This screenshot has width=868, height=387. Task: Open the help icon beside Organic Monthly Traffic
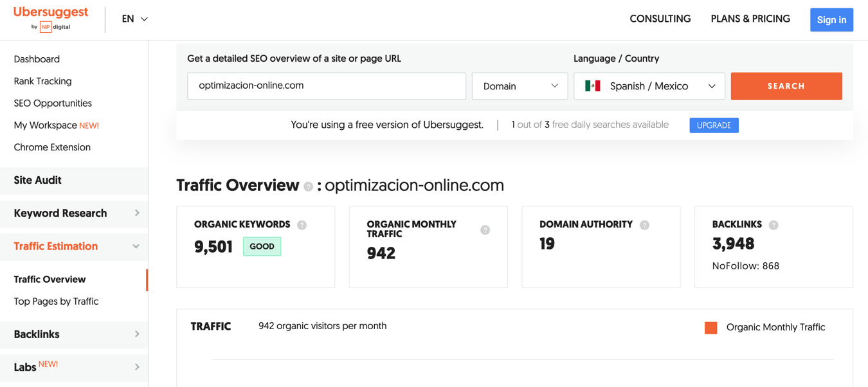coord(485,230)
